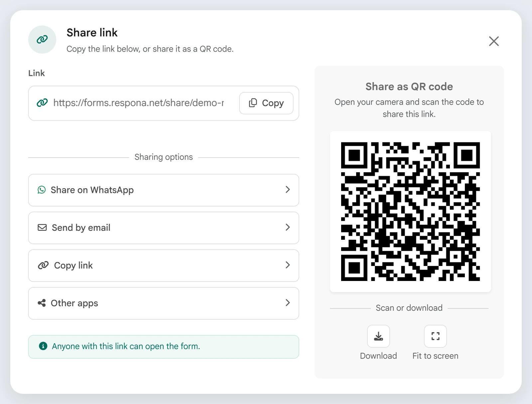
Task: Close the Share link dialog
Action: (494, 41)
